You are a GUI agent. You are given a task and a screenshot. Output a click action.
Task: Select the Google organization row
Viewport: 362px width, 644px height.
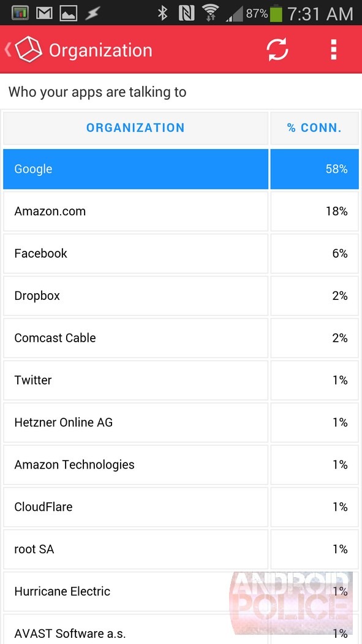click(x=181, y=169)
